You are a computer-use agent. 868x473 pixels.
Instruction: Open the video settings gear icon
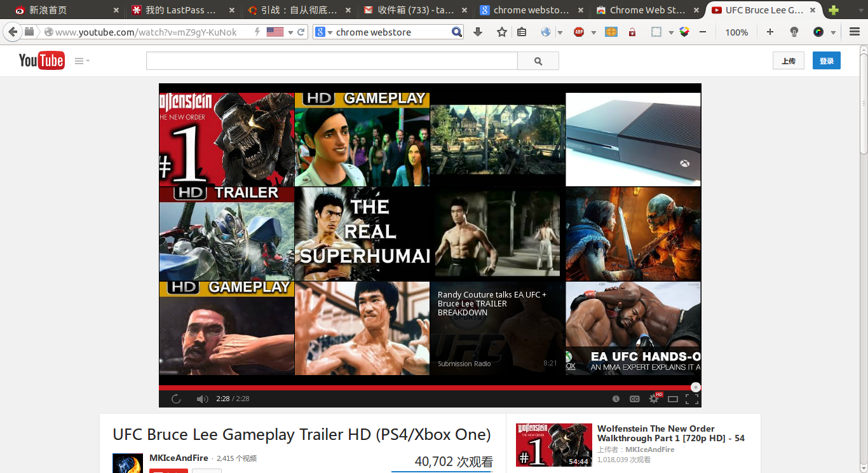pyautogui.click(x=654, y=399)
